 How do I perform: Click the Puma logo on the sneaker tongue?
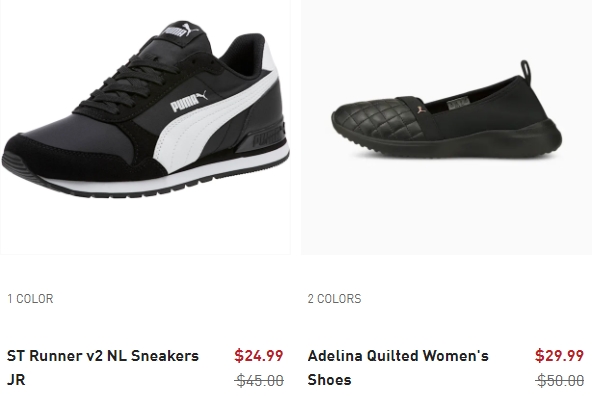[x=181, y=29]
